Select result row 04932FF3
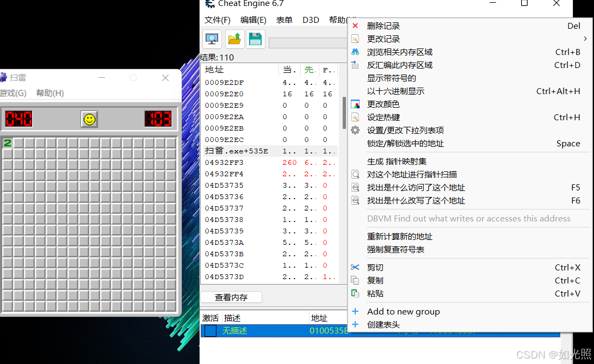The width and height of the screenshot is (594, 364). pyautogui.click(x=270, y=162)
